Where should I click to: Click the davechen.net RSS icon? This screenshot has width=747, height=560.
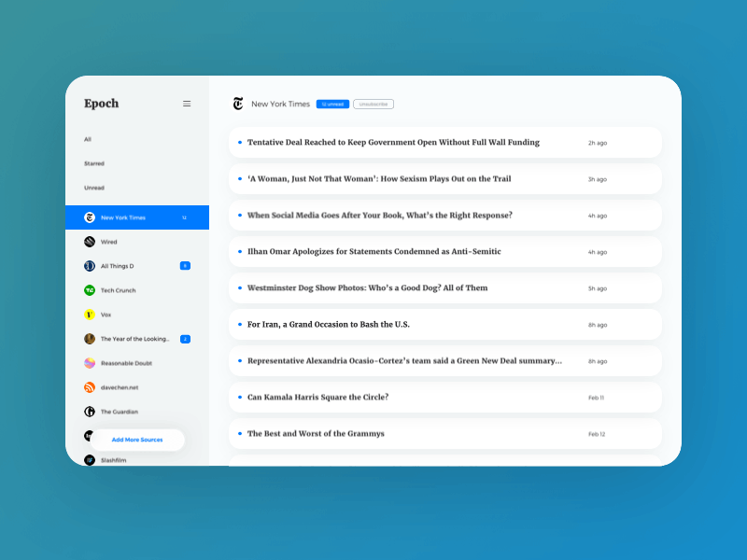pyautogui.click(x=89, y=387)
